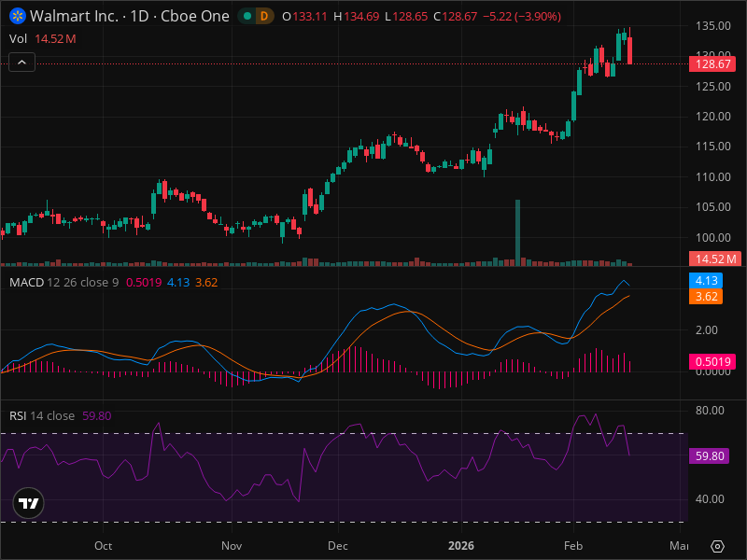This screenshot has height=560, width=747.
Task: Click the tall mid-January volume spike bar
Action: [517, 232]
